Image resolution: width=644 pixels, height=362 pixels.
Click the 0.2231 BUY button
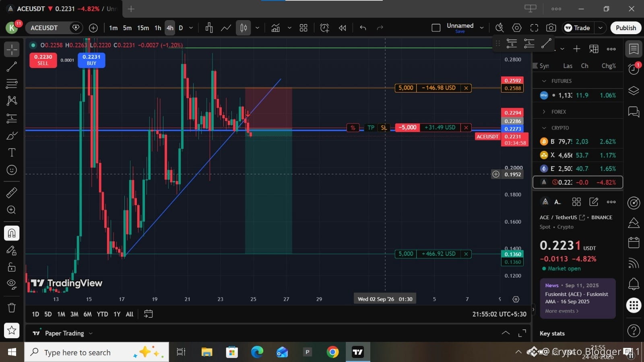[x=91, y=60]
